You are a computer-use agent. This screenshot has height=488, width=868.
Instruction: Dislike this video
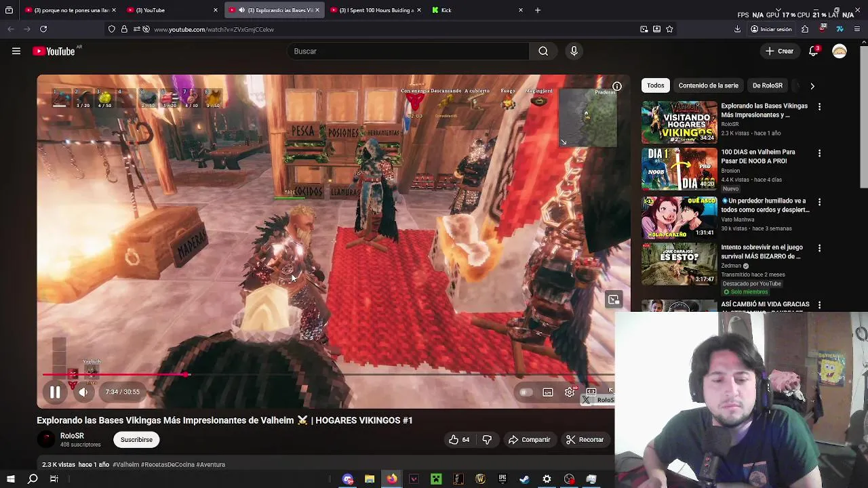click(x=487, y=440)
